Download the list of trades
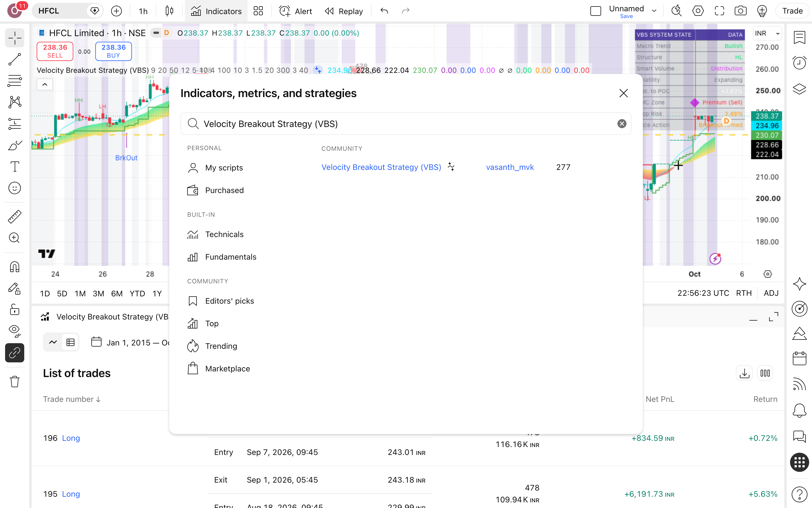Screen dimensions: 812x508 pos(744,373)
